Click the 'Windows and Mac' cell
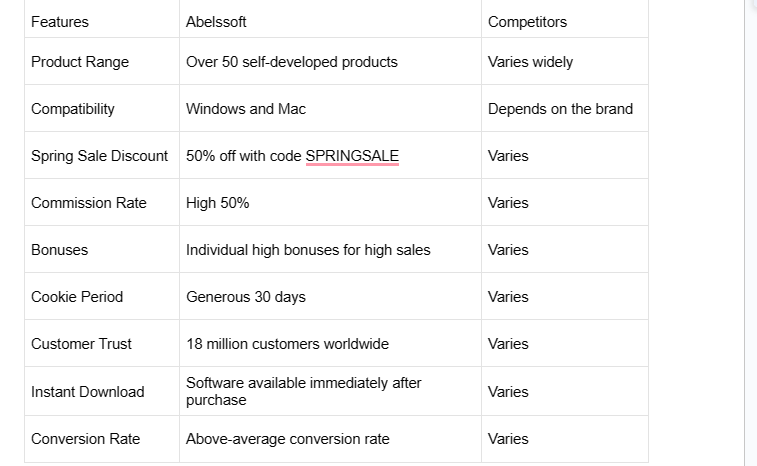 tap(330, 108)
